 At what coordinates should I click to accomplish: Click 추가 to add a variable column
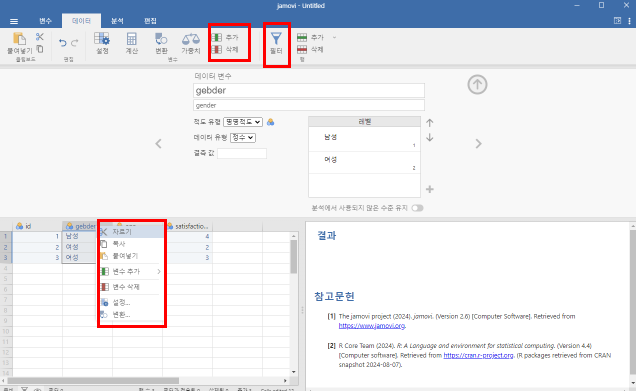pyautogui.click(x=226, y=37)
